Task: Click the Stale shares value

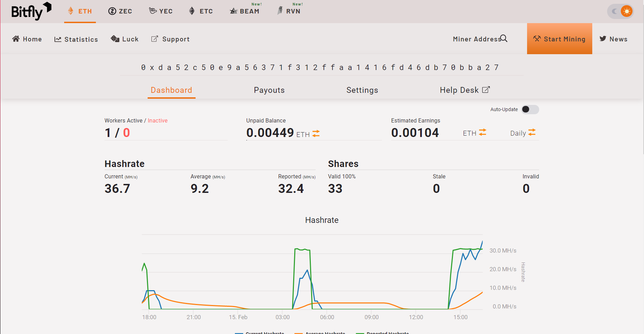Action: 436,189
